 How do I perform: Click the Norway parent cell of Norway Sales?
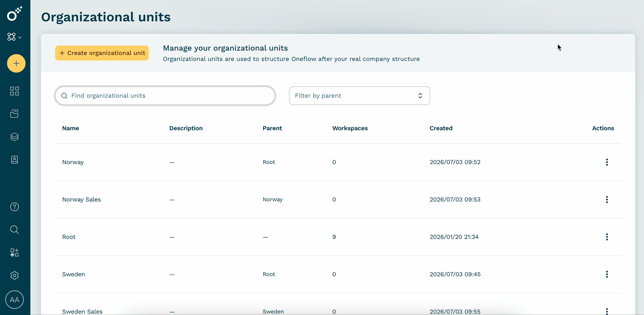click(x=273, y=200)
